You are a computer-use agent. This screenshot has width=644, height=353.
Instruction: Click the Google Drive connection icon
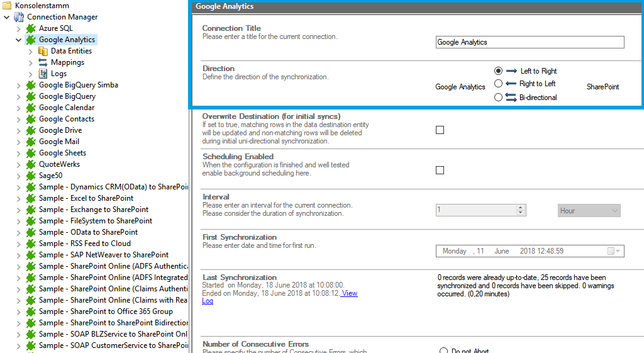click(x=31, y=130)
